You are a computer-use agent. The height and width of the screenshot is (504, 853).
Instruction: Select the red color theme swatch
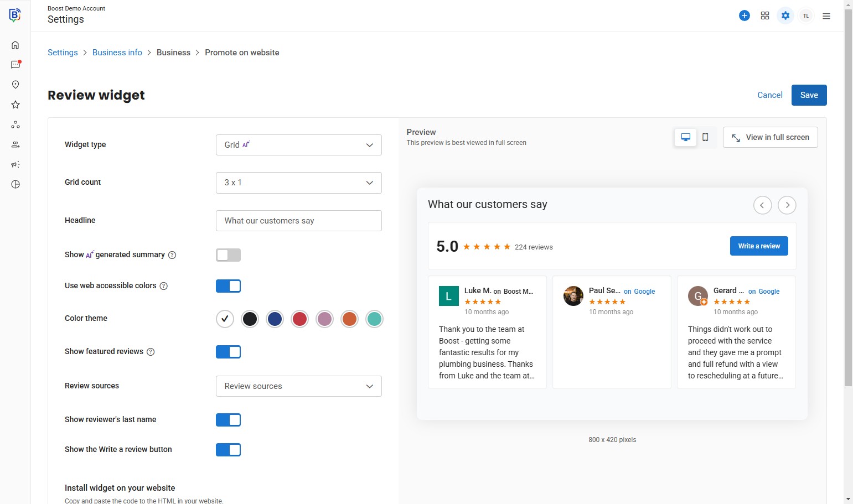coord(299,319)
